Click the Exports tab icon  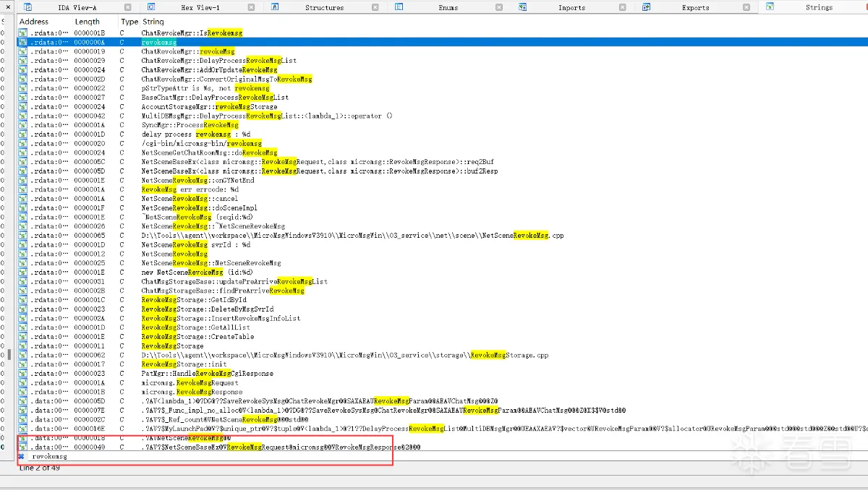pyautogui.click(x=646, y=7)
